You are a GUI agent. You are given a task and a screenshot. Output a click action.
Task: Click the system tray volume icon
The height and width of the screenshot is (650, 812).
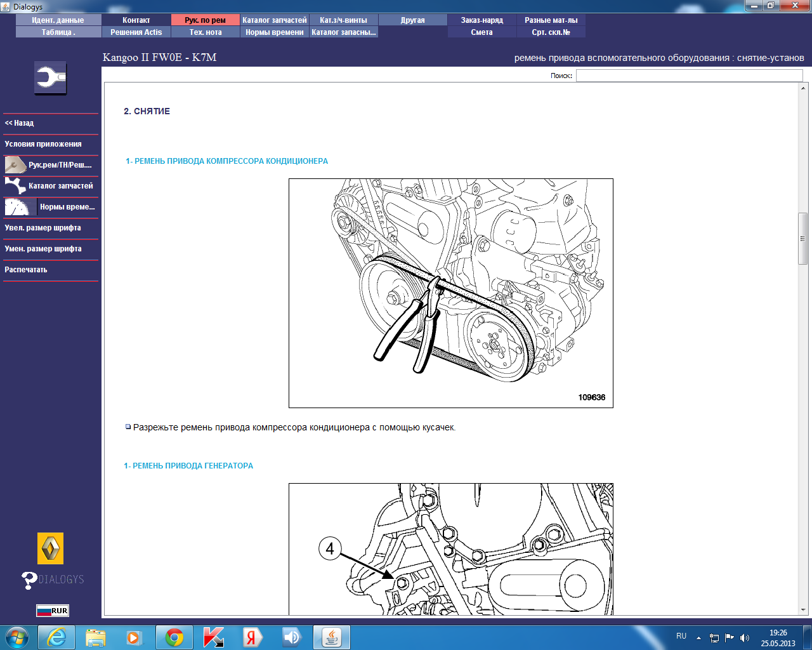click(x=745, y=638)
